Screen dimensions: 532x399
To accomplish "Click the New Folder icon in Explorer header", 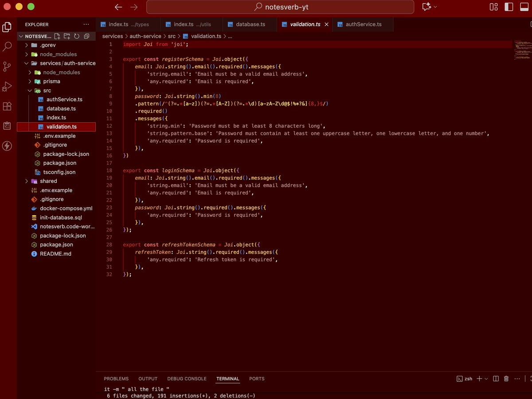I will pos(67,36).
